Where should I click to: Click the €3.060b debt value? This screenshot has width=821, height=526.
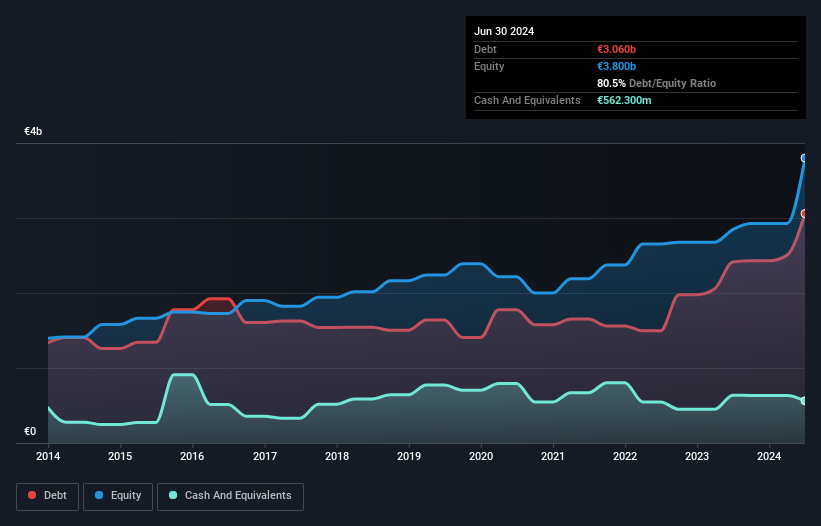(x=616, y=49)
